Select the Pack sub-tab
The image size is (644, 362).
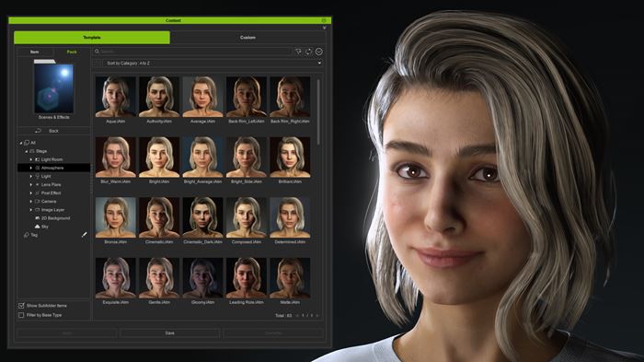pyautogui.click(x=72, y=52)
